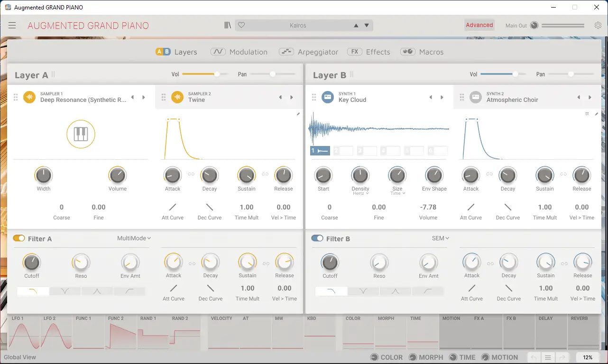Toggle Filter B on/off switch
The image size is (608, 364).
317,238
